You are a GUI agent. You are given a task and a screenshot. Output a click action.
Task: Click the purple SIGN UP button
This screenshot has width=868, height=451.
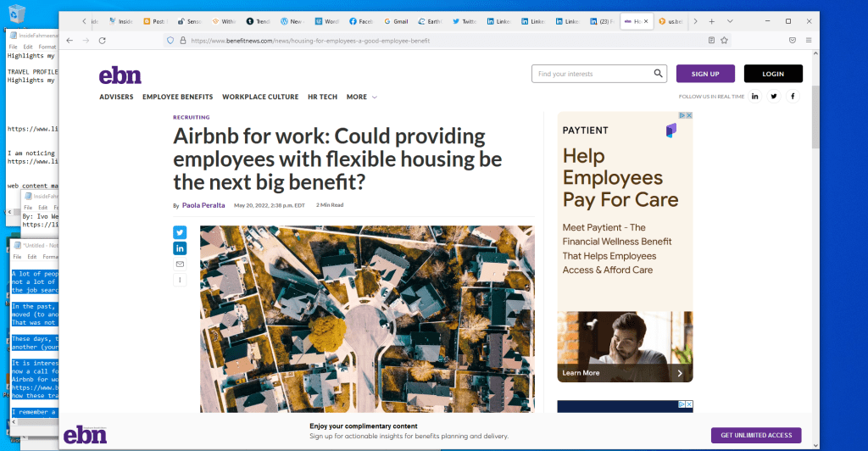point(705,74)
